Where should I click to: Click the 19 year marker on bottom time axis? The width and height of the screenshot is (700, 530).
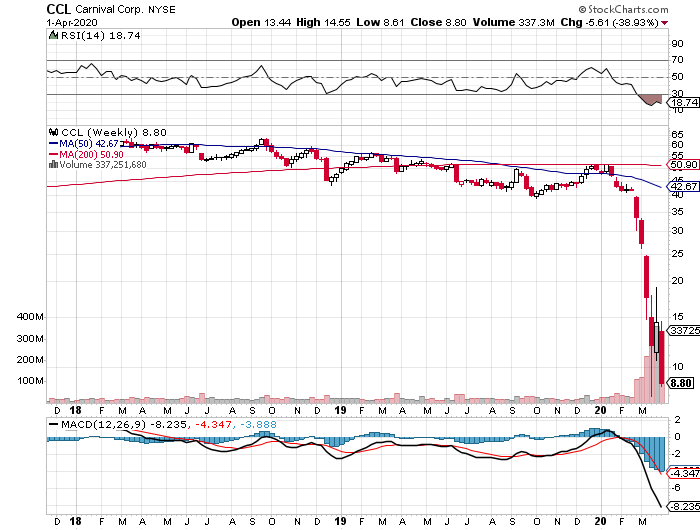click(340, 521)
